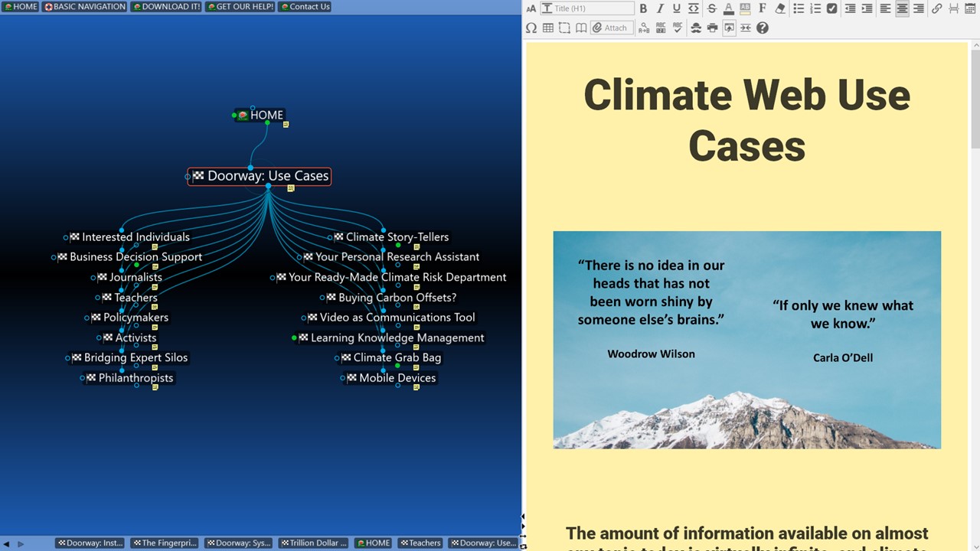The width and height of the screenshot is (980, 551).
Task: Underline the selected note text
Action: (x=676, y=8)
